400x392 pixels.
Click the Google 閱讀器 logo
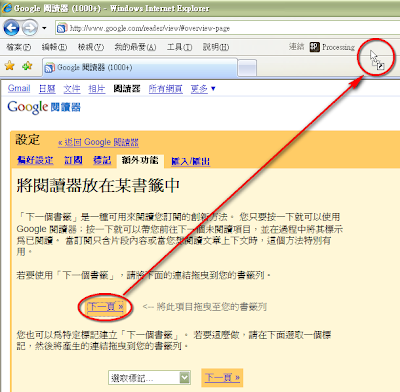coord(44,107)
